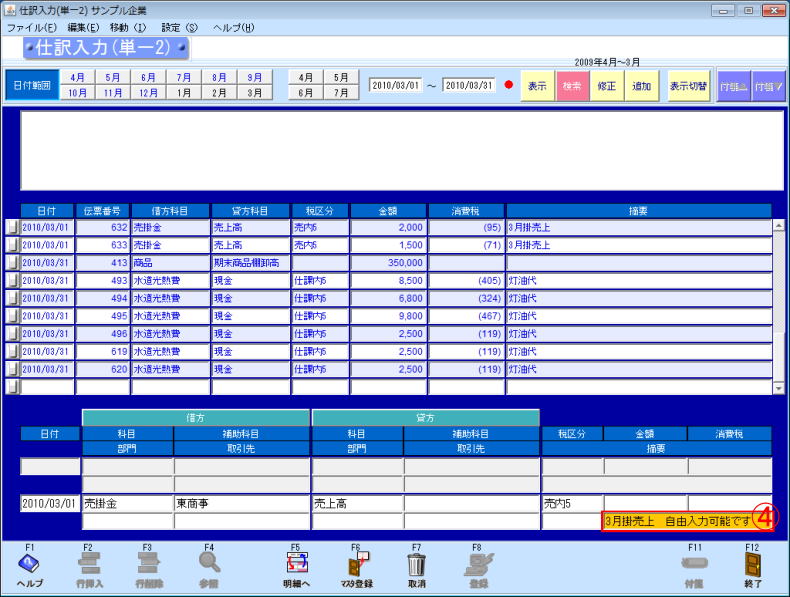Image resolution: width=790 pixels, height=597 pixels.
Task: Click row marker for voucher 633
Action: (12, 245)
